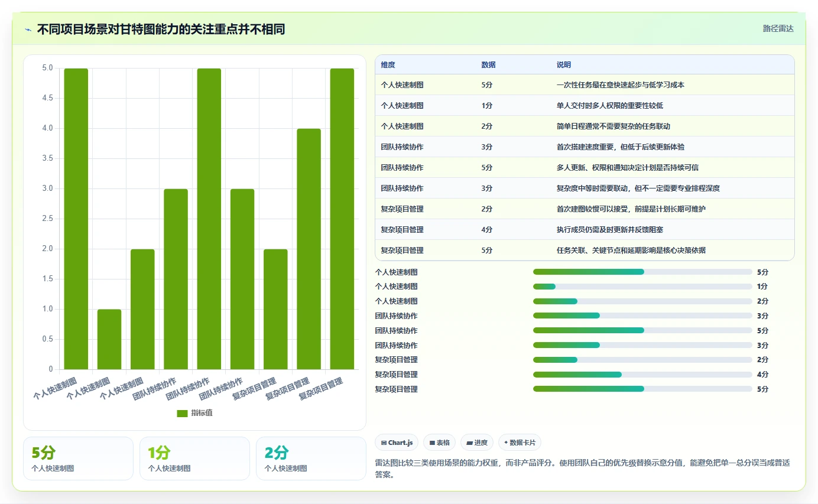Click the 复杂项目管理 chart bar at 5.0
The width and height of the screenshot is (818, 504).
click(342, 219)
